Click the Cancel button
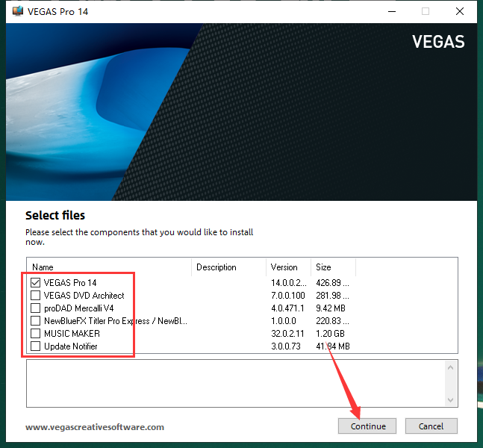 pyautogui.click(x=431, y=426)
